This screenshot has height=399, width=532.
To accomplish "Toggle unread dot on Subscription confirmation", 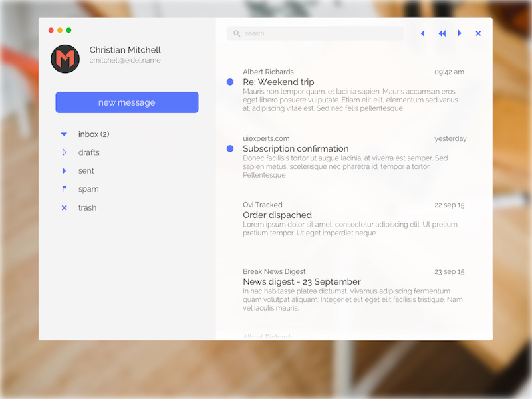I will pyautogui.click(x=229, y=148).
